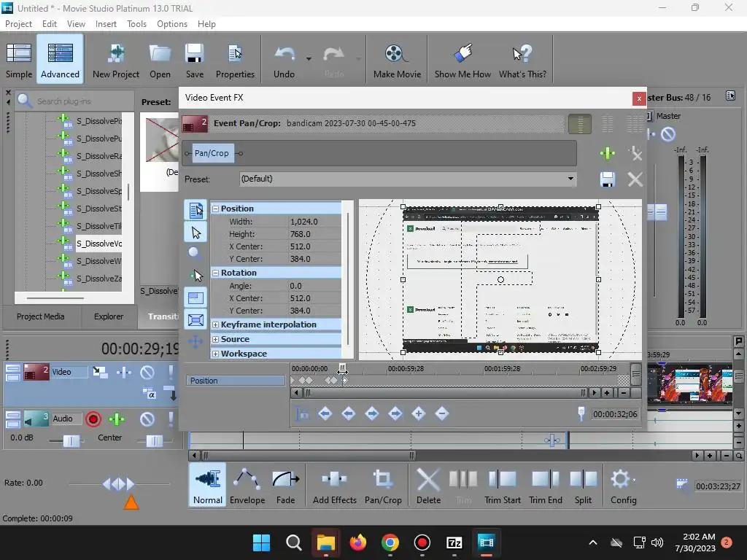Image resolution: width=747 pixels, height=560 pixels.
Task: Click the playback Rate slider
Action: coord(119,484)
